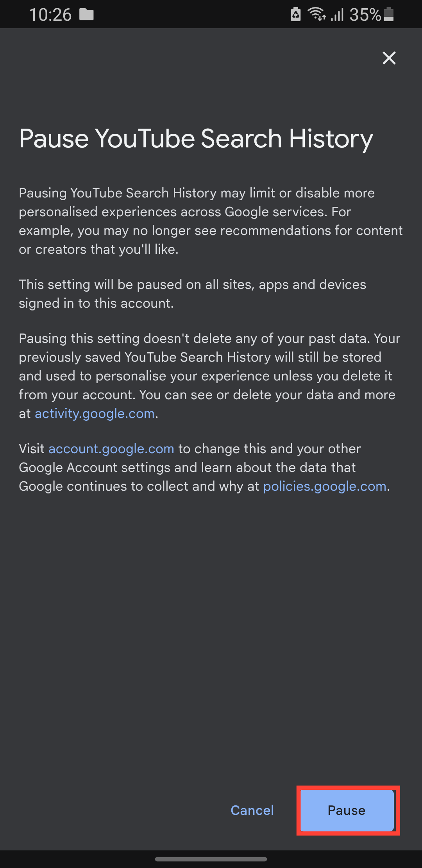Tap the battery icon in status bar
422x868 pixels.
(389, 14)
